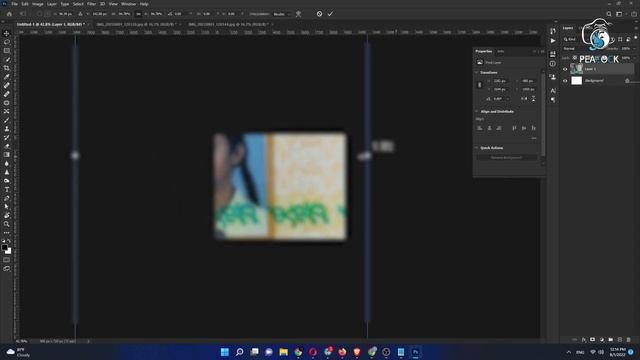This screenshot has width=640, height=360.
Task: Click the Home icon in options bar
Action: 9,14
